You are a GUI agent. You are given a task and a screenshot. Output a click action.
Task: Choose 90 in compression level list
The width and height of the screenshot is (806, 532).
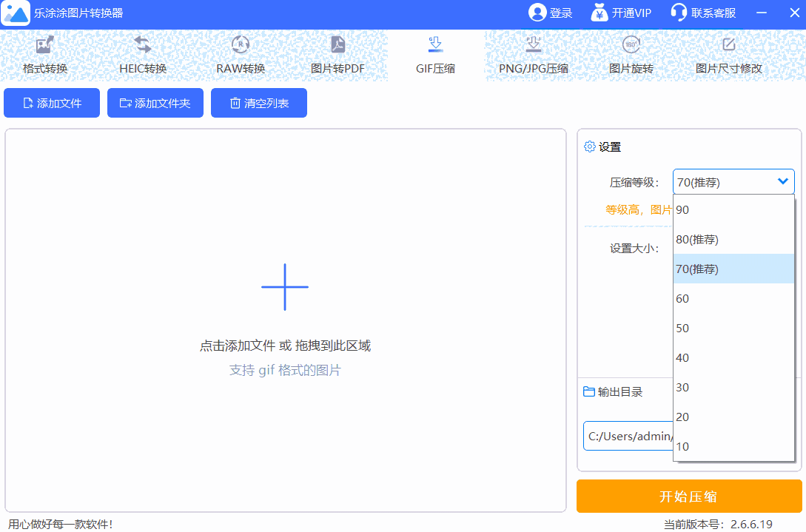click(x=733, y=210)
